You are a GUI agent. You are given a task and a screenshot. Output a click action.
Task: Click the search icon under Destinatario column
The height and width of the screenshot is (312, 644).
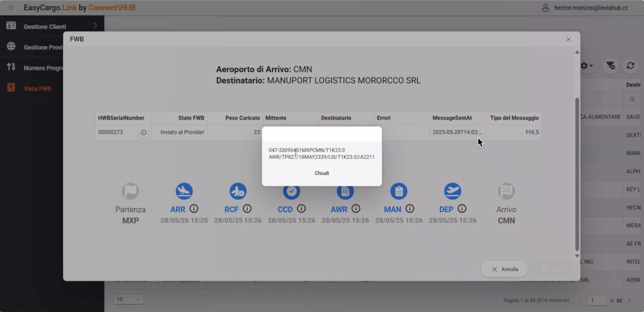pos(632,99)
